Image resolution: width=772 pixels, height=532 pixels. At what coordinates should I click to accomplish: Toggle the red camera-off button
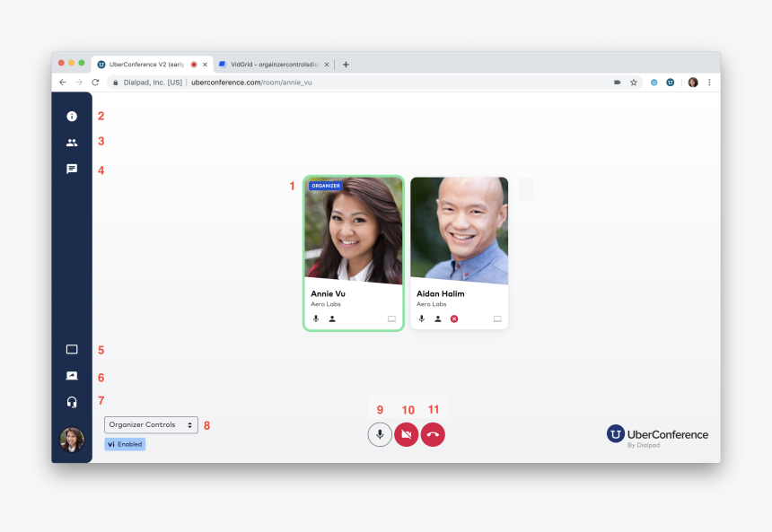(x=407, y=434)
